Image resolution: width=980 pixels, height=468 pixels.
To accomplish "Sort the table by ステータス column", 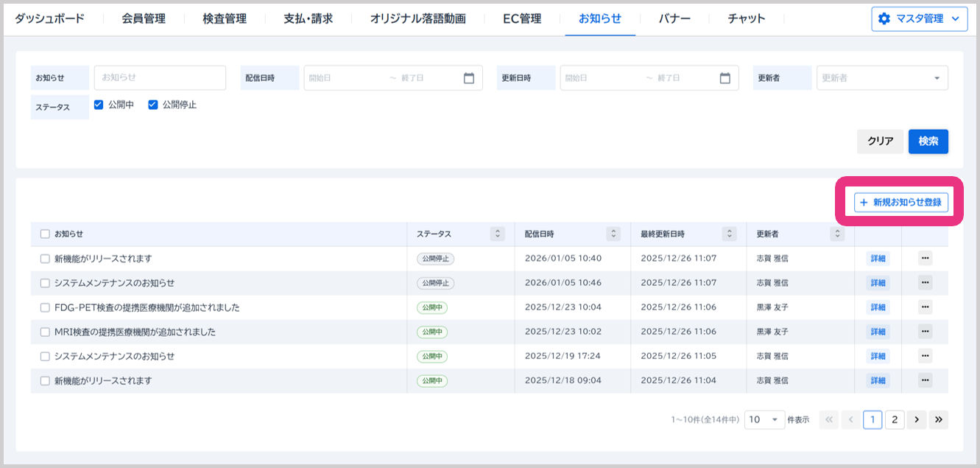I will pos(498,234).
